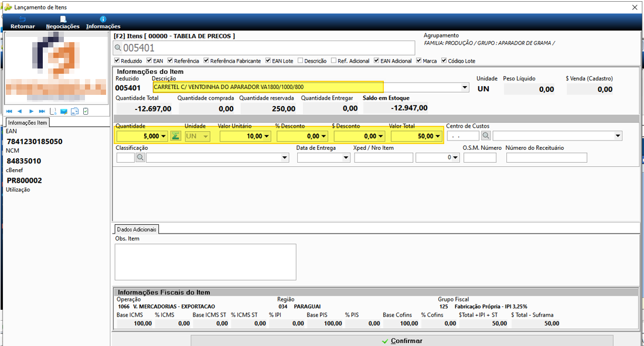The image size is (644, 346).
Task: Jump to the last image record
Action: 42,111
